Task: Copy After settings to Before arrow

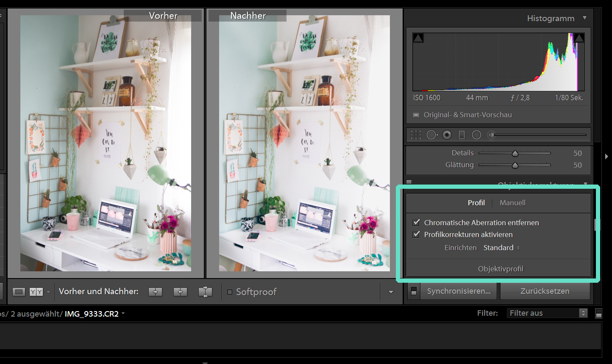Action: pos(180,292)
